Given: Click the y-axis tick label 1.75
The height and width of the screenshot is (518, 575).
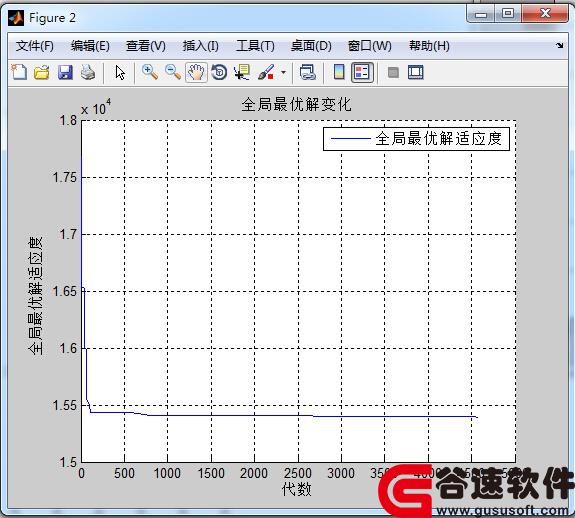Looking at the screenshot, I should (65, 177).
